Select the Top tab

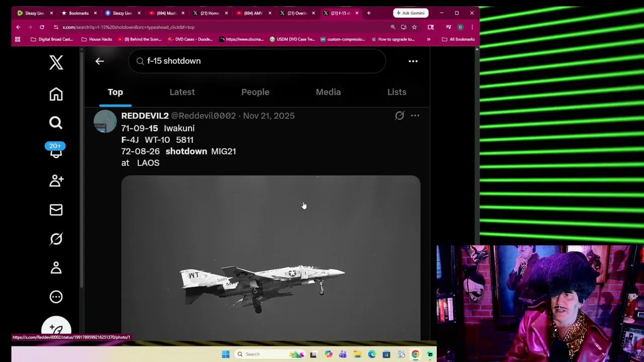coord(115,92)
